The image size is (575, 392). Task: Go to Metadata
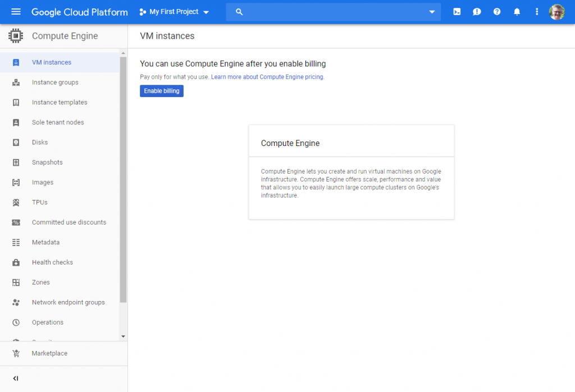pos(60,243)
